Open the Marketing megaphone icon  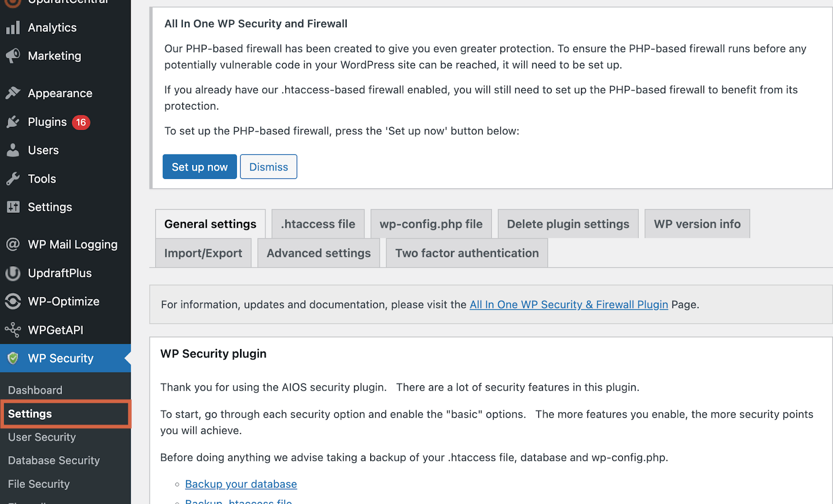point(13,56)
